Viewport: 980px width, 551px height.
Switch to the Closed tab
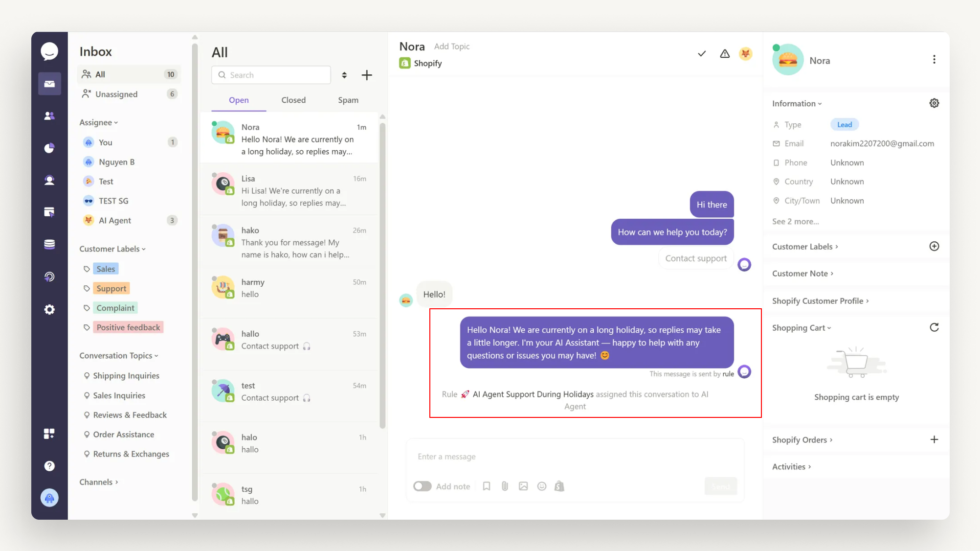pyautogui.click(x=293, y=100)
